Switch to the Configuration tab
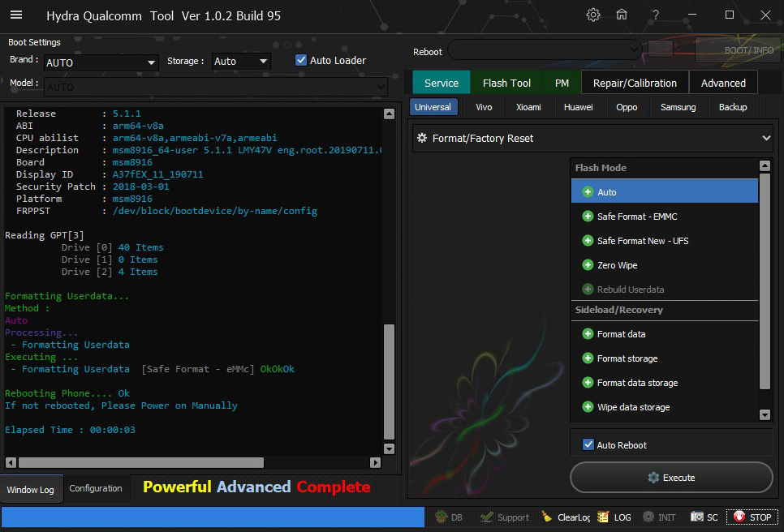784x532 pixels. tap(96, 488)
